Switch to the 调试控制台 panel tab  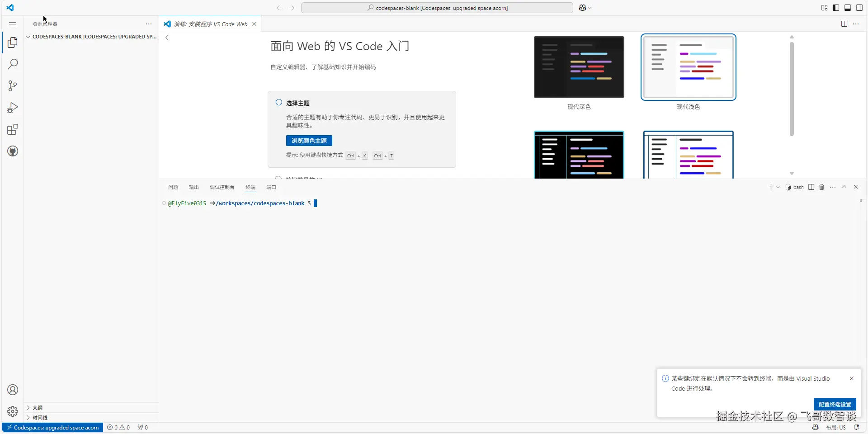point(222,187)
